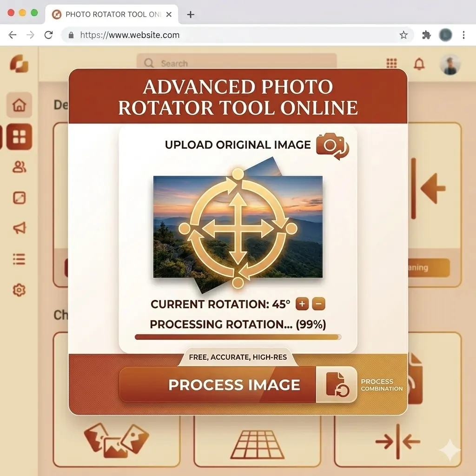Decrease rotation with the minus stepper
The width and height of the screenshot is (476, 476).
318,304
